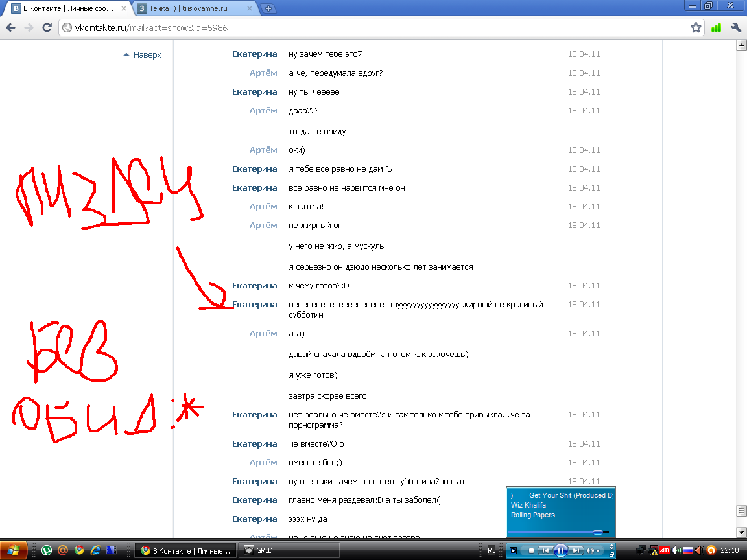Click Артём next to 'а че, передумала вдруг?'
Screen dimensions: 747x560
(x=263, y=73)
